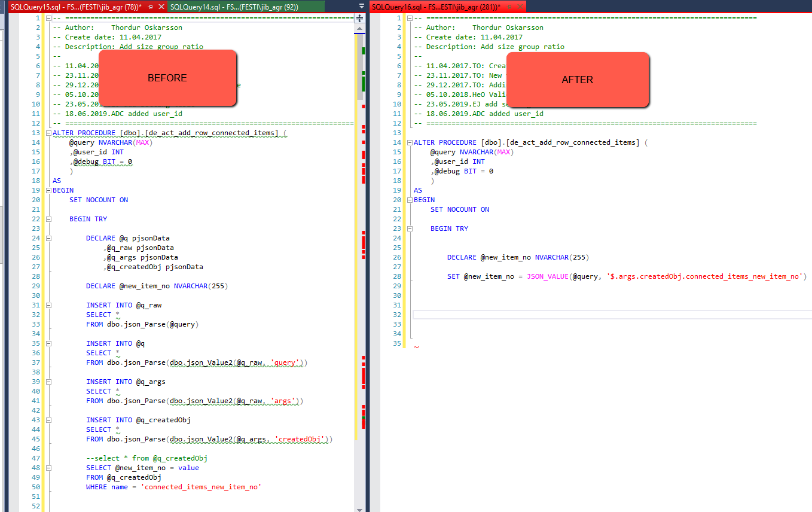
Task: Click the 'SELECT @new_item_no = value' line
Action: point(142,468)
